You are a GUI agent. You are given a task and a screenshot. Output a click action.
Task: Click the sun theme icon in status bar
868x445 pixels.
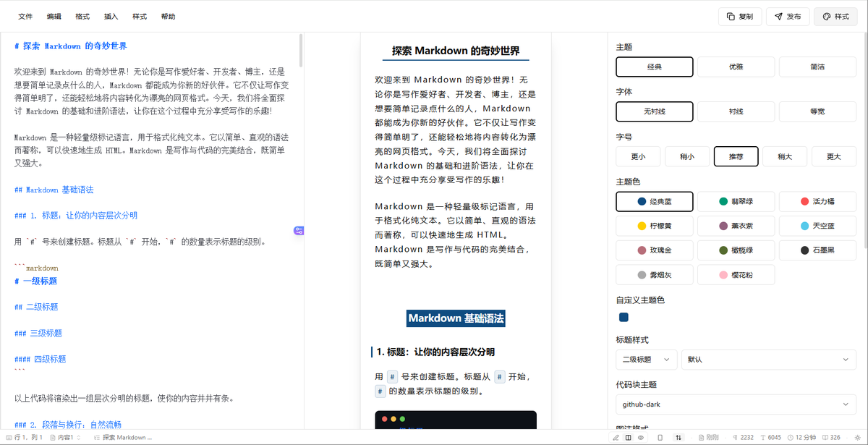click(857, 438)
